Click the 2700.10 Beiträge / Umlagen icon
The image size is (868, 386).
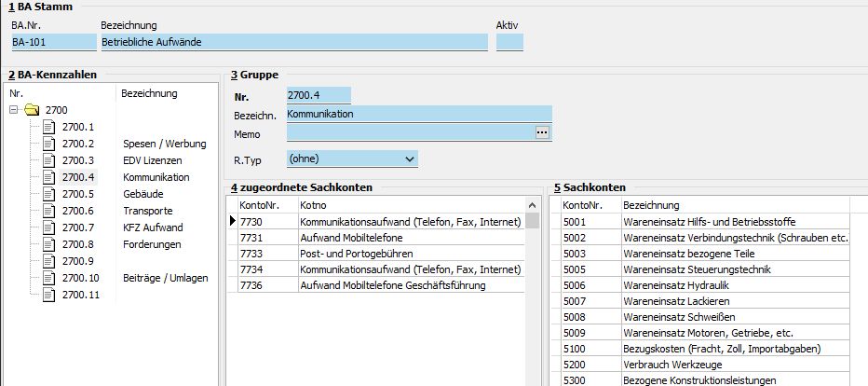(x=49, y=278)
